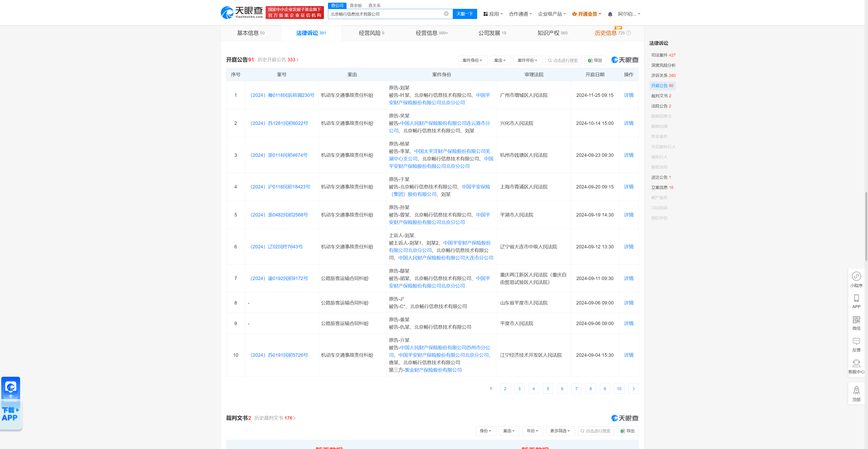Screen dimensions: 868x449
Task: View 详情 for row 10 case
Action: [x=628, y=355]
